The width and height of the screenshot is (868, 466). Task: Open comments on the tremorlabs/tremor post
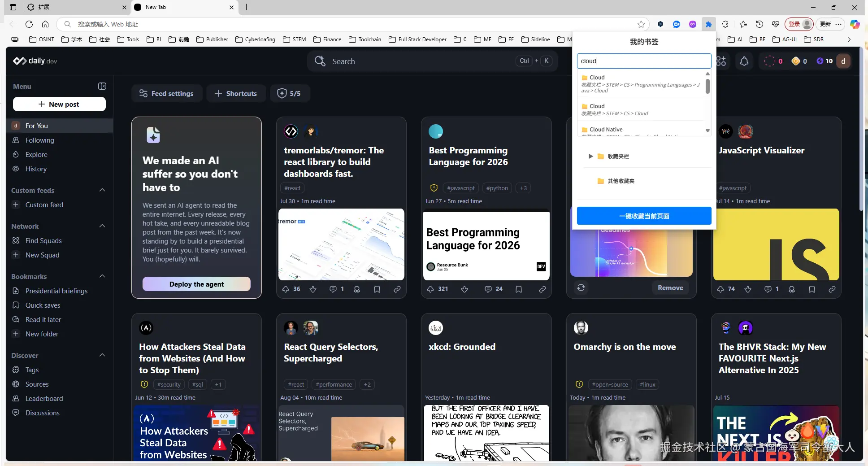click(x=333, y=289)
